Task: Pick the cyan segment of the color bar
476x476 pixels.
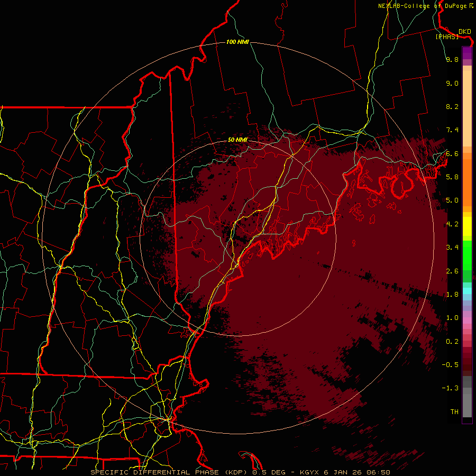Action: (467, 291)
